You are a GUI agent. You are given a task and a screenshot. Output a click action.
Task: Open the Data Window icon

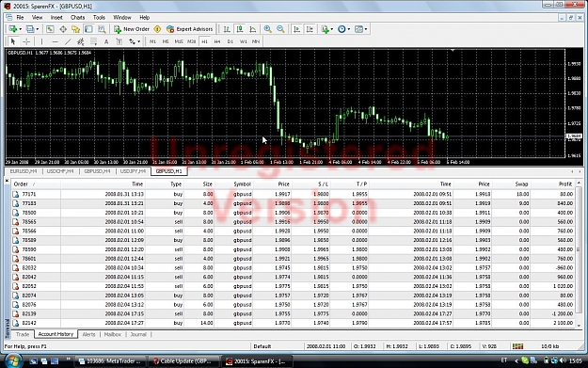[x=63, y=29]
